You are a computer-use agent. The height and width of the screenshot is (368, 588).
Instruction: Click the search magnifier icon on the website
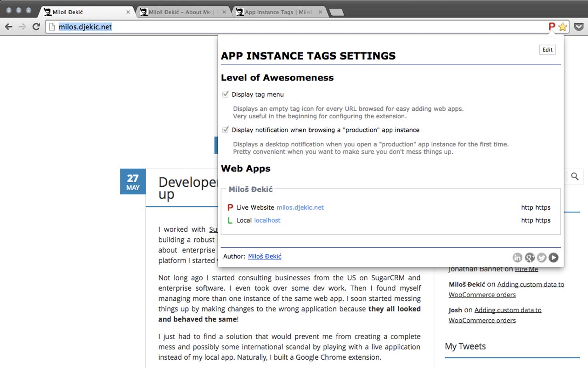coord(575,176)
